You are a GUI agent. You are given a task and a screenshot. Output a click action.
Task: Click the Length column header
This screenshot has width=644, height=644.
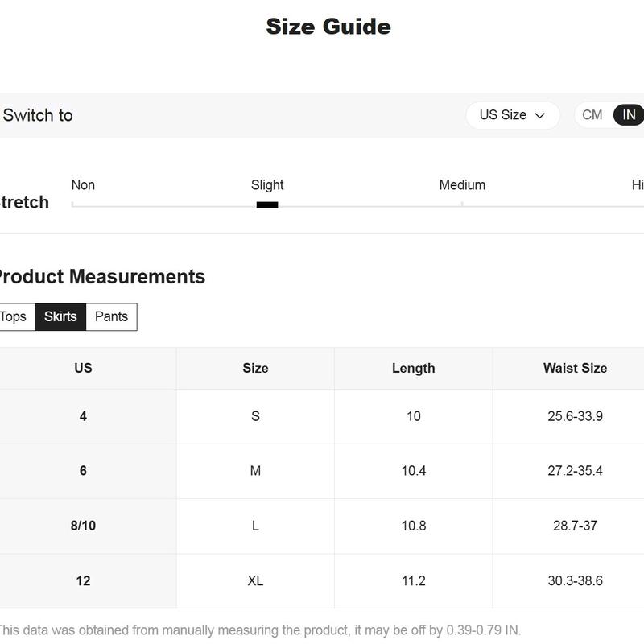pos(413,368)
